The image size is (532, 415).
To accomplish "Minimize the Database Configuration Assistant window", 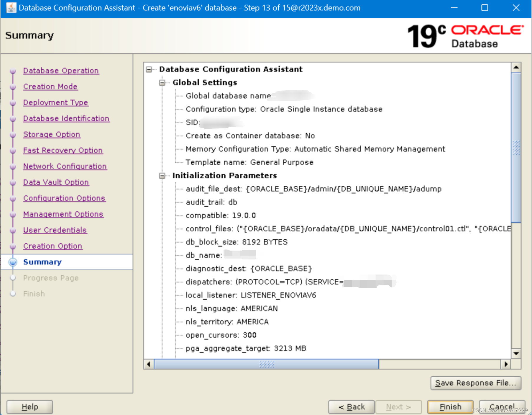I will [x=454, y=8].
